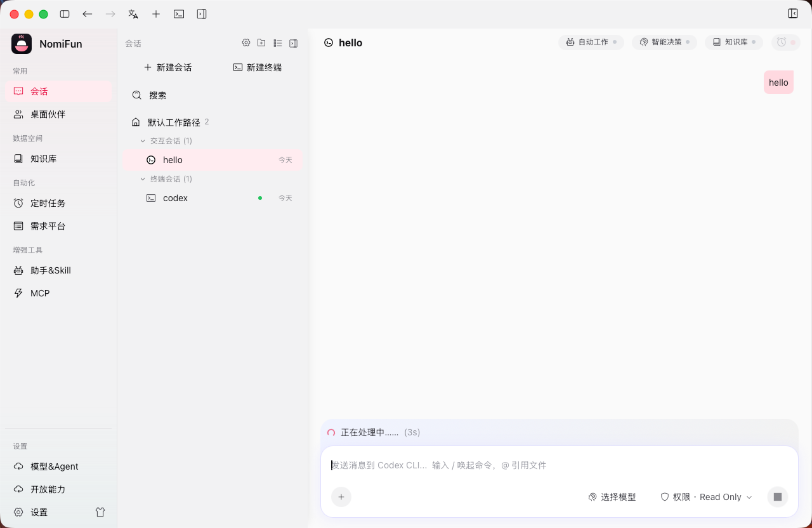This screenshot has width=812, height=528.
Task: Click the green status dot on codex
Action: [x=260, y=198]
